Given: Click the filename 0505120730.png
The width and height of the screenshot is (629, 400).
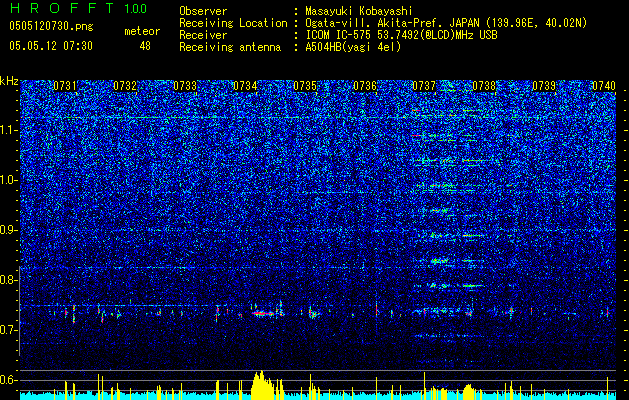Looking at the screenshot, I should 51,27.
